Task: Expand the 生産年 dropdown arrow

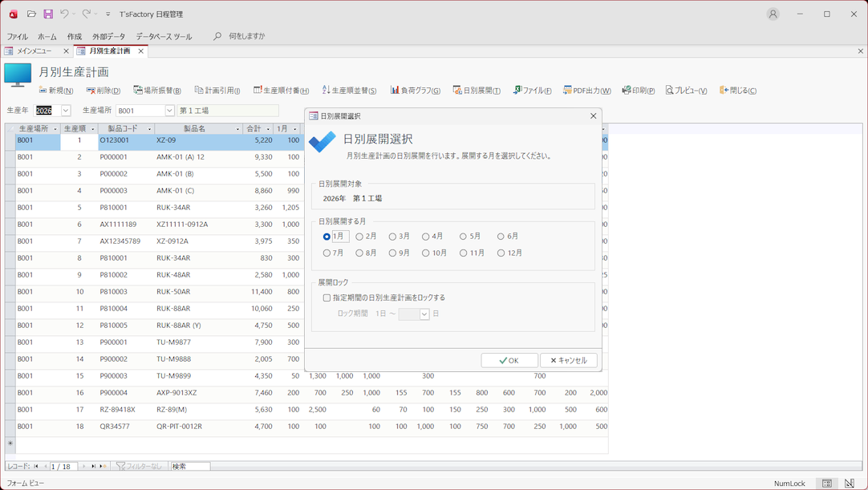Action: (66, 111)
